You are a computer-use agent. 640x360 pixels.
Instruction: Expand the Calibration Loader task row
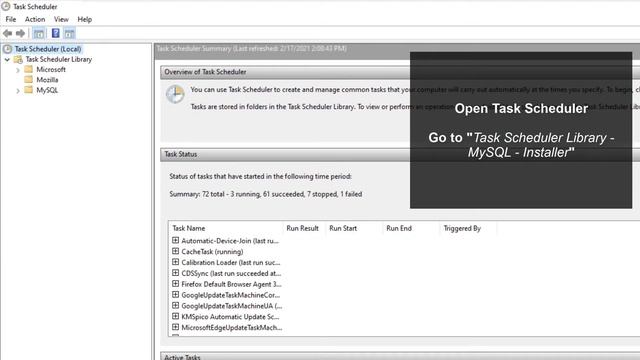(x=176, y=262)
